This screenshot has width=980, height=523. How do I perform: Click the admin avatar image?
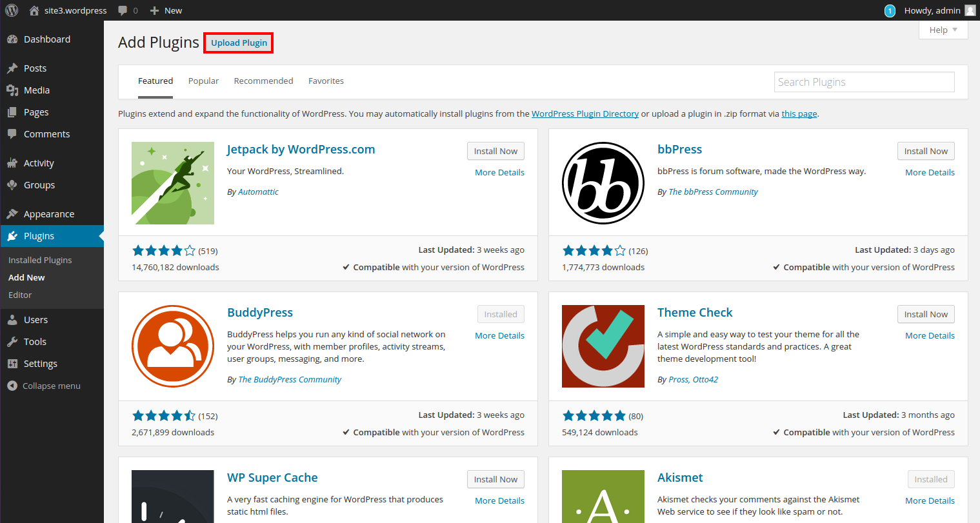click(x=970, y=10)
